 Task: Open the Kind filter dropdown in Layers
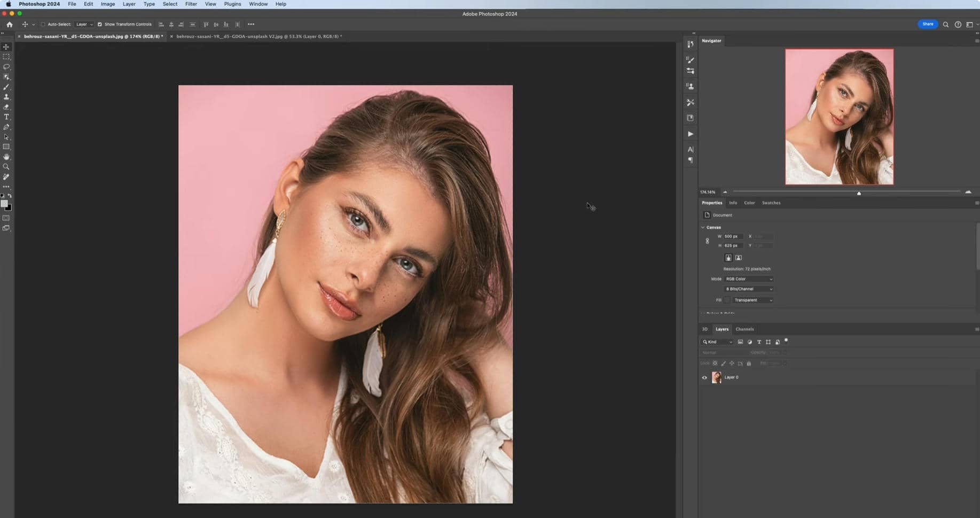[x=717, y=342]
